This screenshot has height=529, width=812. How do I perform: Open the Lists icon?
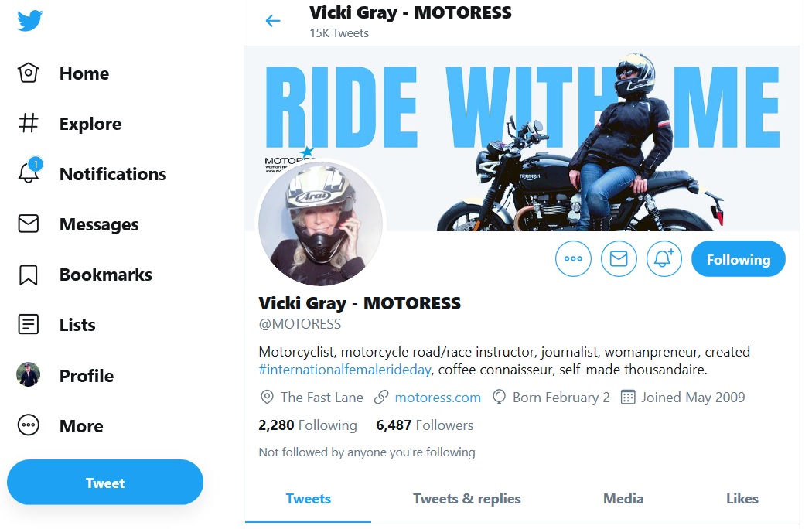click(29, 325)
